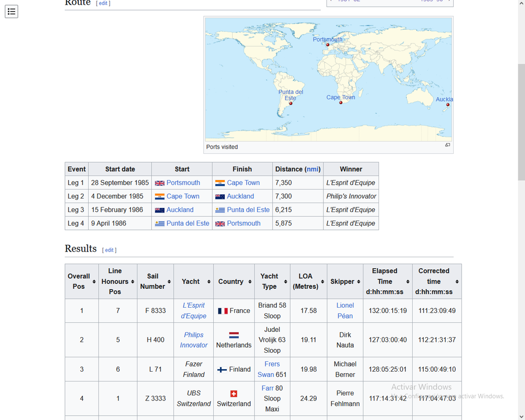Open Cape Town link in Leg 1 Finish

(x=243, y=183)
